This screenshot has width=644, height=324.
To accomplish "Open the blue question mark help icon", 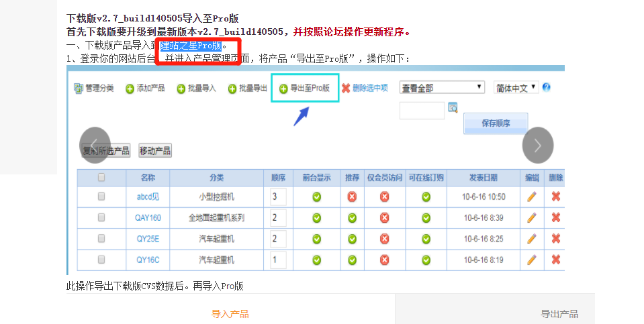I will click(x=546, y=87).
